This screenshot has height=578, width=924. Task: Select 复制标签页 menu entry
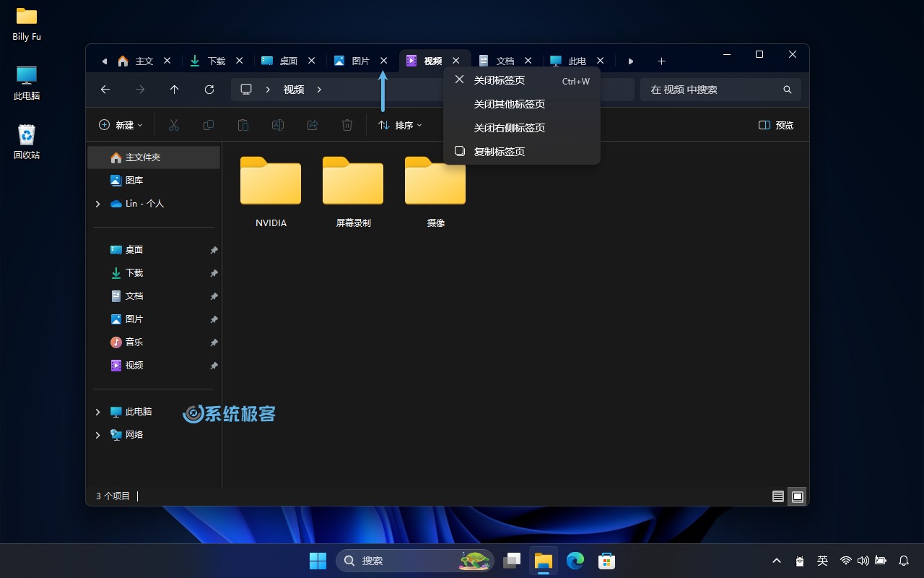[522, 152]
